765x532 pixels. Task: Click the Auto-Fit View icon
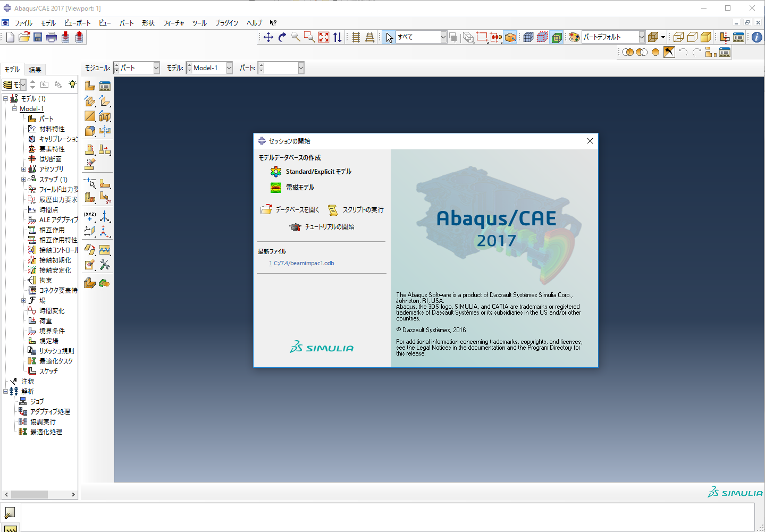[324, 37]
